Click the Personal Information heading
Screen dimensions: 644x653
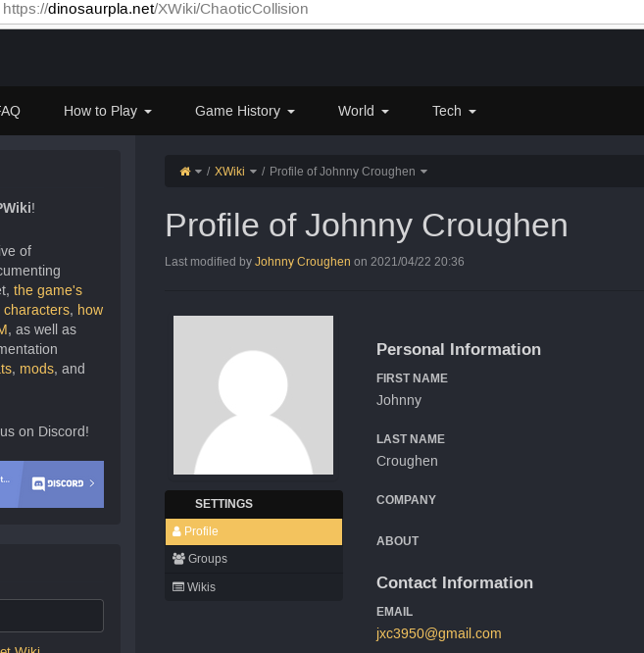[459, 349]
